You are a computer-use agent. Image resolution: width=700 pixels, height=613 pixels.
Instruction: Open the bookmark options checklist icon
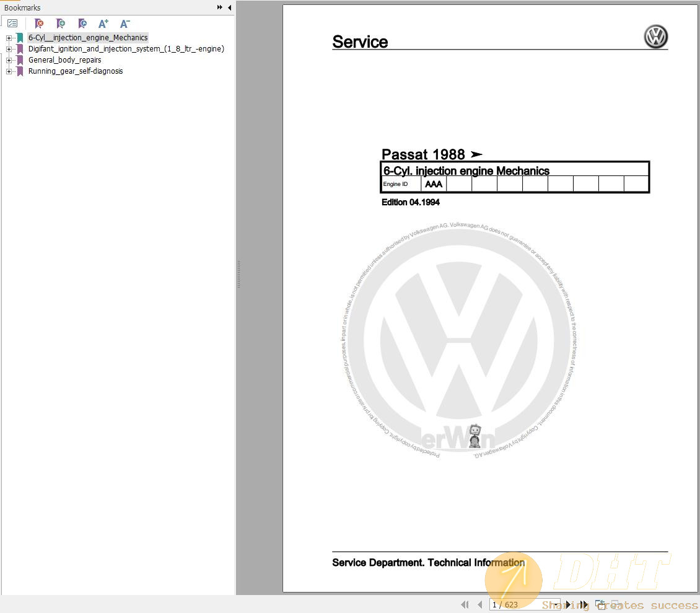pyautogui.click(x=12, y=23)
